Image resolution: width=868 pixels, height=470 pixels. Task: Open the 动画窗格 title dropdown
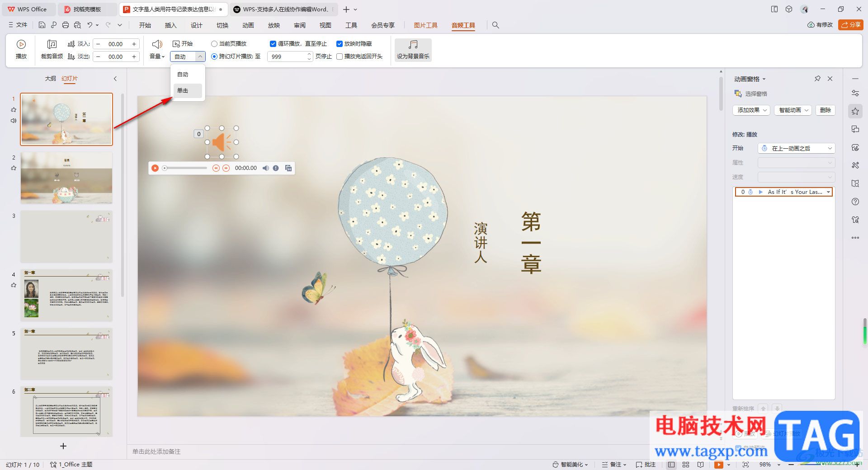764,79
